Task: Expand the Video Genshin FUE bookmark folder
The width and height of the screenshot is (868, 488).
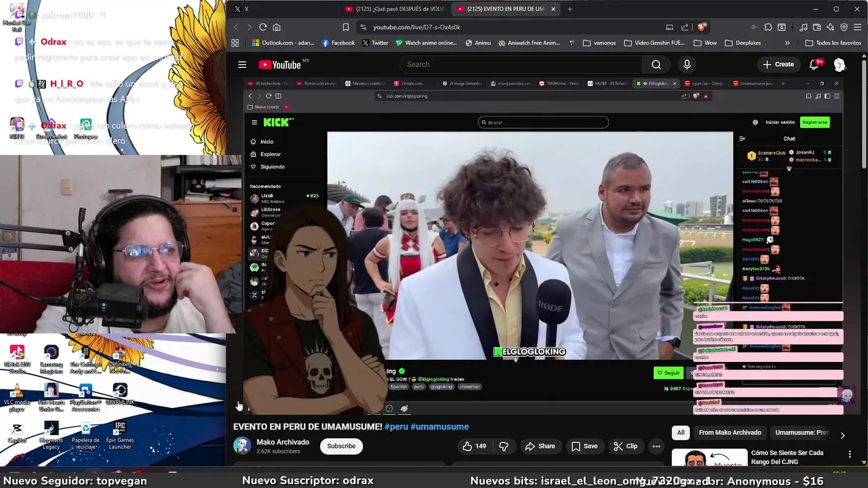Action: [654, 43]
